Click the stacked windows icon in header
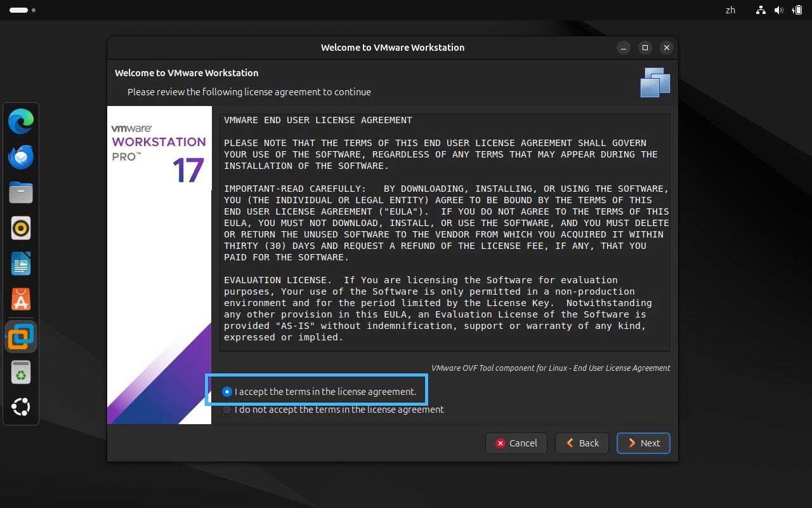The width and height of the screenshot is (812, 508). point(655,83)
